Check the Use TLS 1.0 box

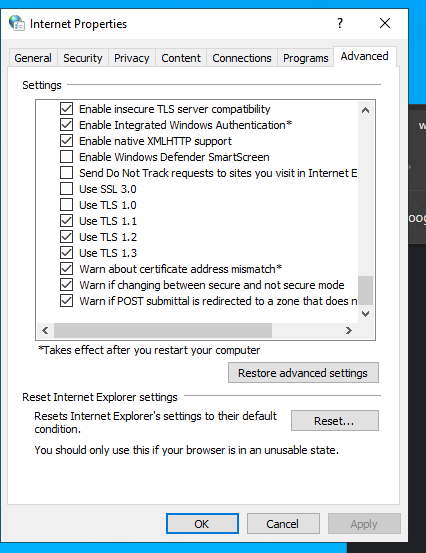[66, 205]
